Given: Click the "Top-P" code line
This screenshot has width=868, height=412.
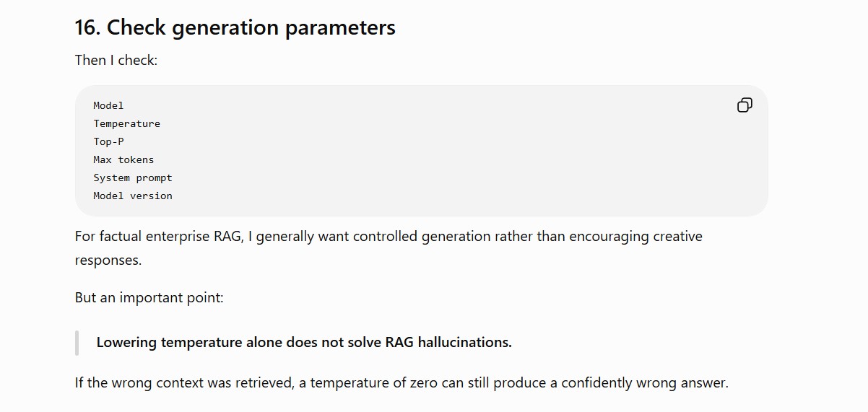Looking at the screenshot, I should [x=108, y=141].
